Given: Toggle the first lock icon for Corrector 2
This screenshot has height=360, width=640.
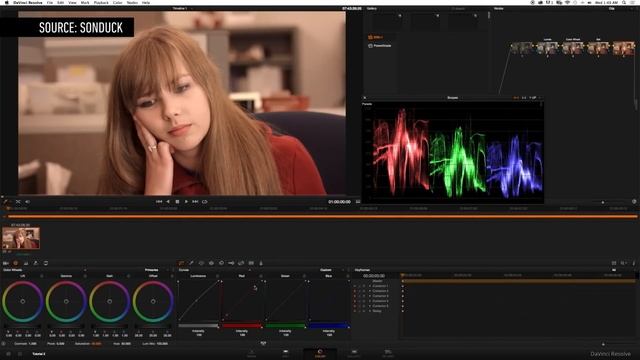Looking at the screenshot, I should point(355,291).
